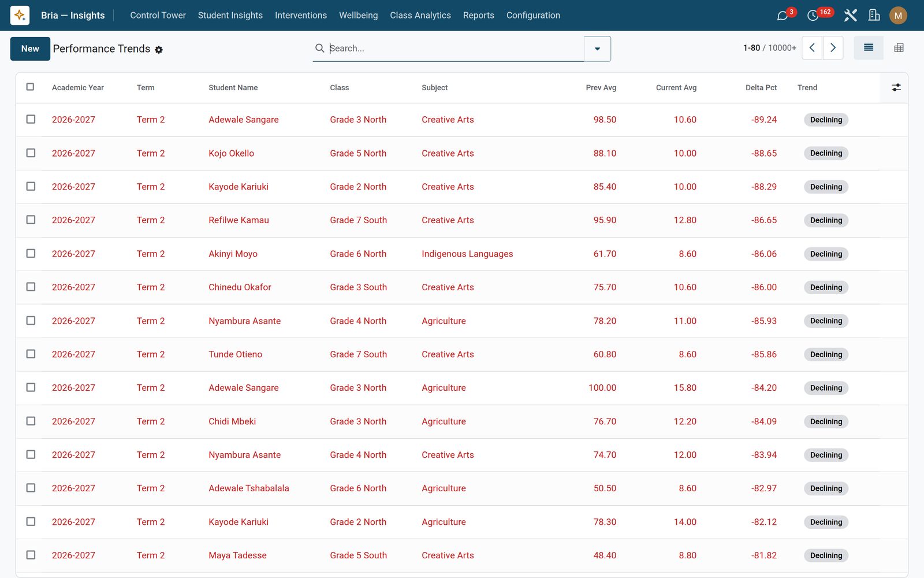Open the developer tools wrench icon
This screenshot has width=924, height=578.
[x=850, y=16]
